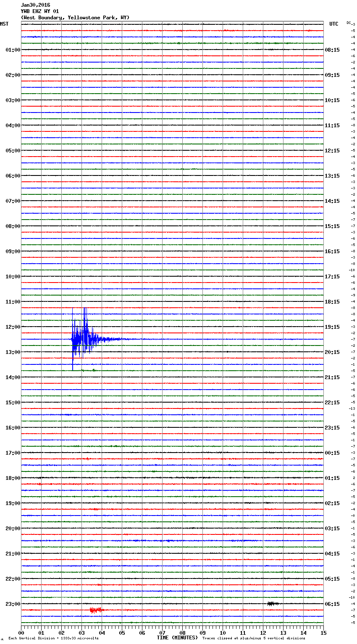Viewport: 357px width, 644px height.
Task: Click the MST timezone label
Action: [4, 24]
